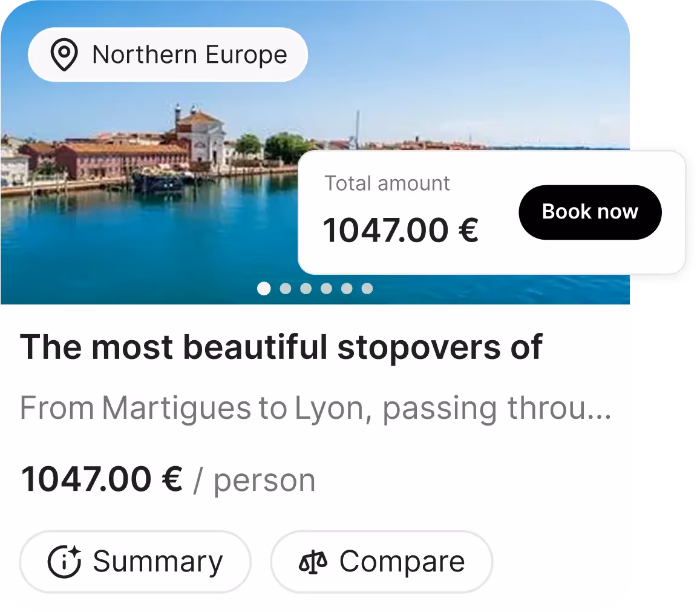700x612 pixels.
Task: Select the fifth carousel dot
Action: [347, 289]
